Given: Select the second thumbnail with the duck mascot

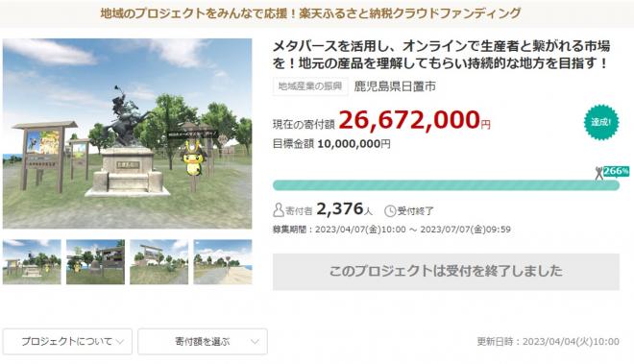Looking at the screenshot, I should [x=95, y=261].
